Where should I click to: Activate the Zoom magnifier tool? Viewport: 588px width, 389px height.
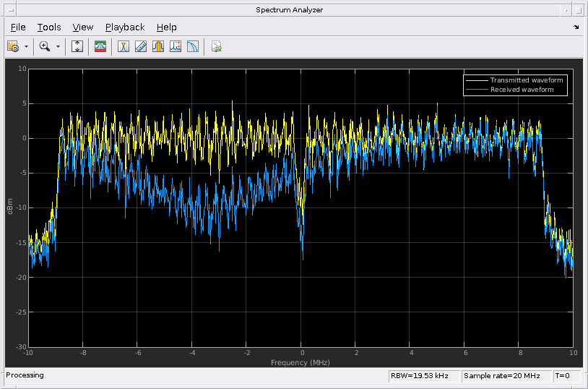click(45, 46)
